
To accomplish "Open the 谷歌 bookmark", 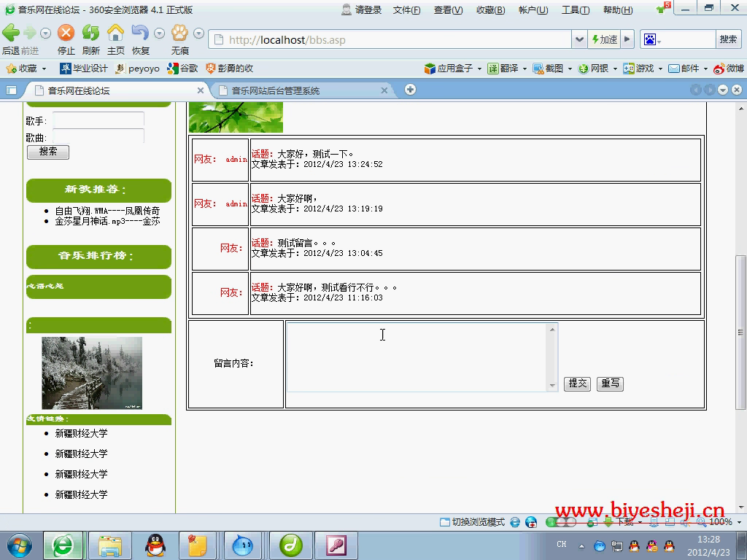I will tap(182, 69).
